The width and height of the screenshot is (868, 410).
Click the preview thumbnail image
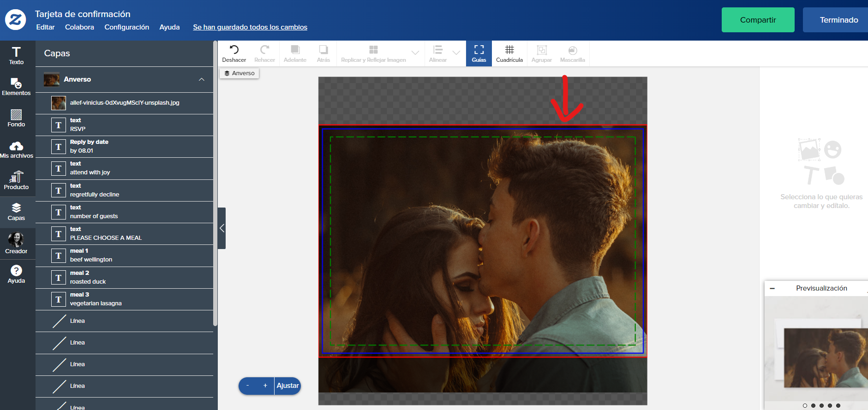click(825, 358)
